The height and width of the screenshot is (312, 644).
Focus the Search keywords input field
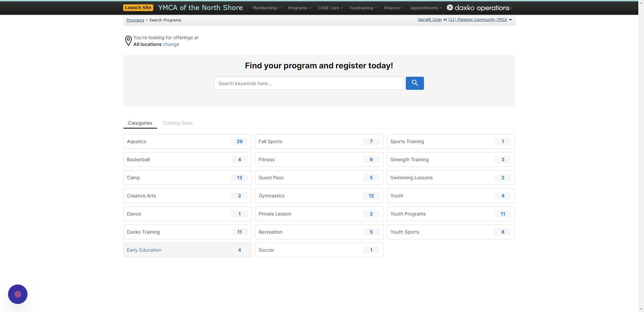point(309,83)
